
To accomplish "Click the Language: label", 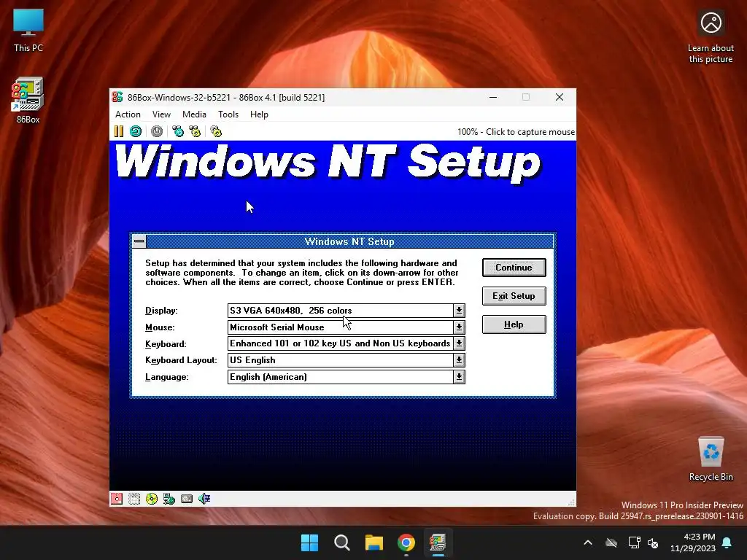I will tap(167, 377).
